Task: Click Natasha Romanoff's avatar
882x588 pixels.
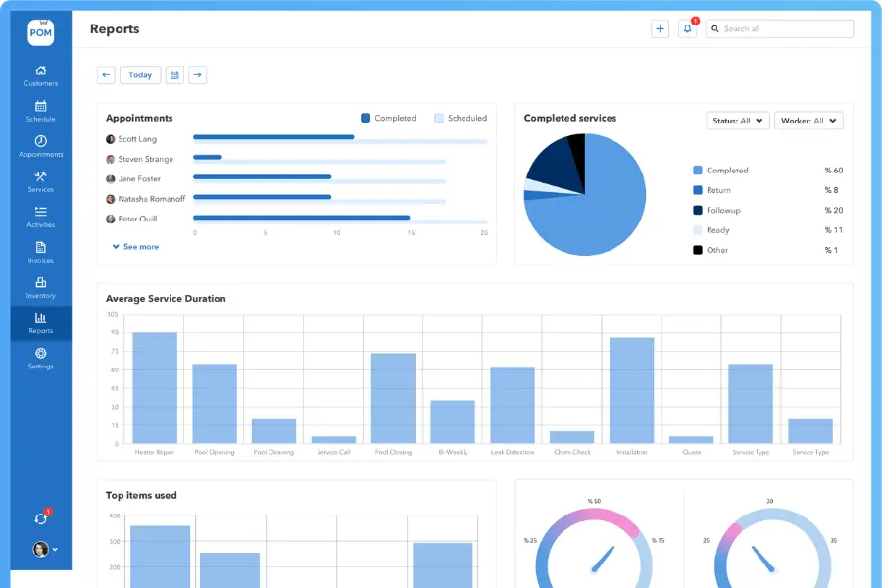Action: coord(110,199)
